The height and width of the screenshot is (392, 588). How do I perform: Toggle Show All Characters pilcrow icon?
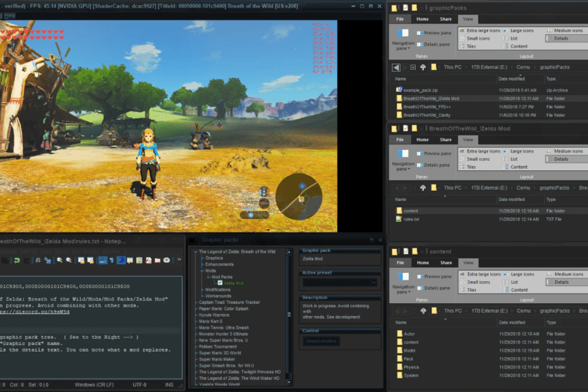(111, 260)
